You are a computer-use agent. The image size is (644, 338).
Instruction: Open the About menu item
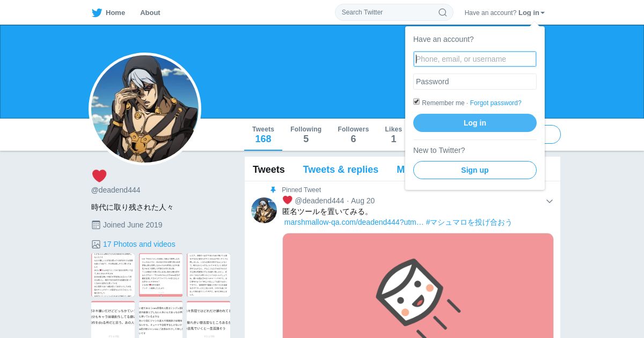click(x=150, y=13)
